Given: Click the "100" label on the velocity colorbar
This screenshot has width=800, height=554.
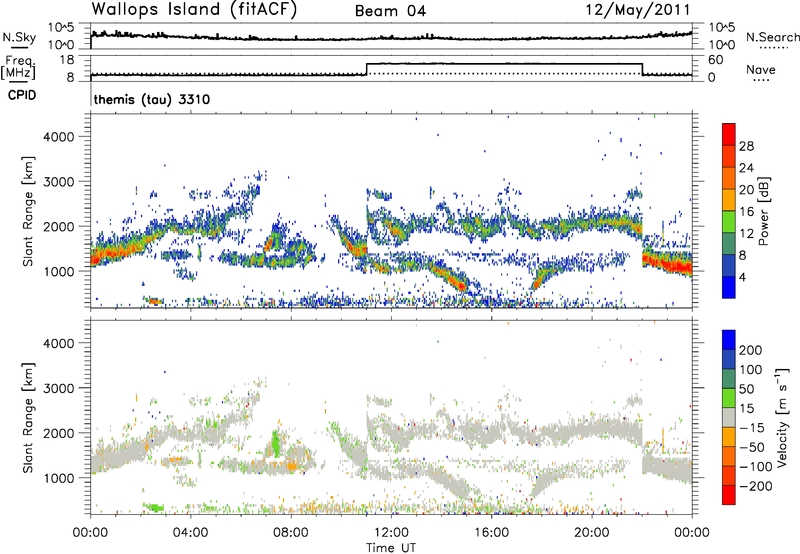Looking at the screenshot, I should (751, 370).
